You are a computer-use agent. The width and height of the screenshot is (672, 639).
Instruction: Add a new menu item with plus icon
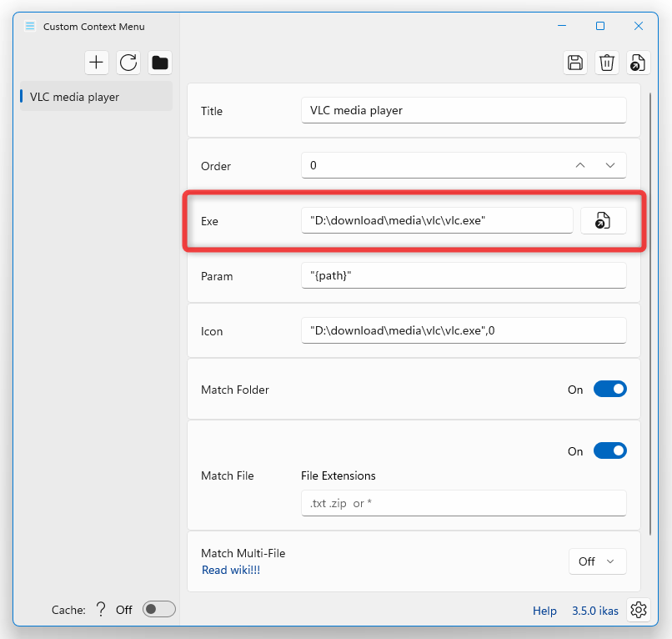pyautogui.click(x=97, y=63)
